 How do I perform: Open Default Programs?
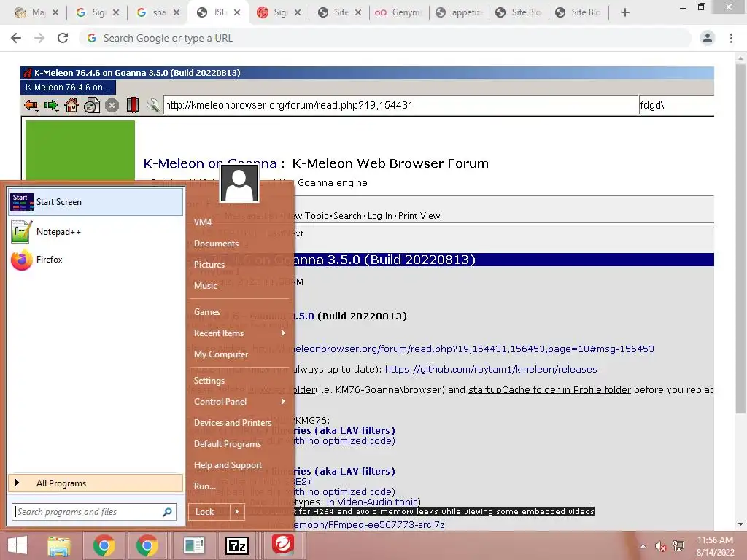(x=228, y=444)
